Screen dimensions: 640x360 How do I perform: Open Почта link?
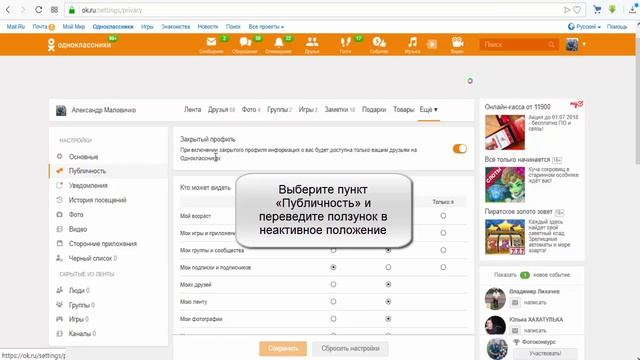pos(40,27)
